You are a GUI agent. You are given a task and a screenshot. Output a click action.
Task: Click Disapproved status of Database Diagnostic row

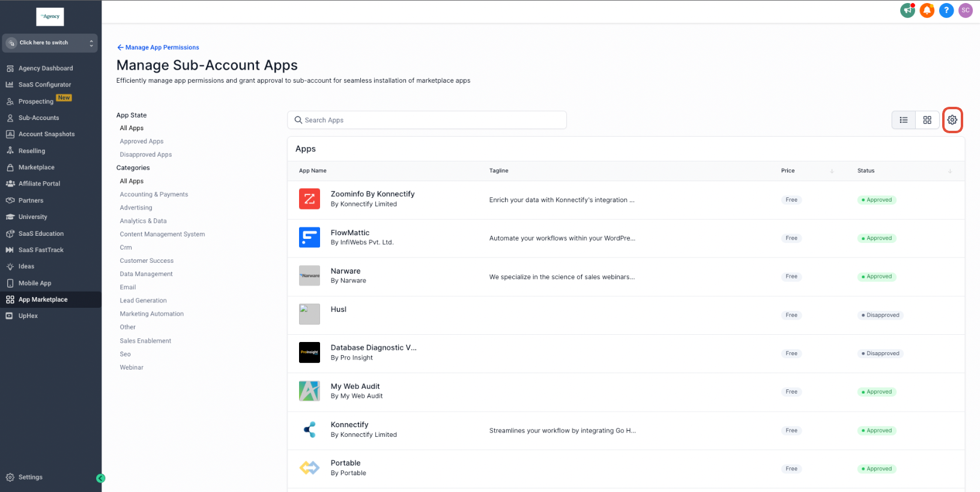[880, 353]
